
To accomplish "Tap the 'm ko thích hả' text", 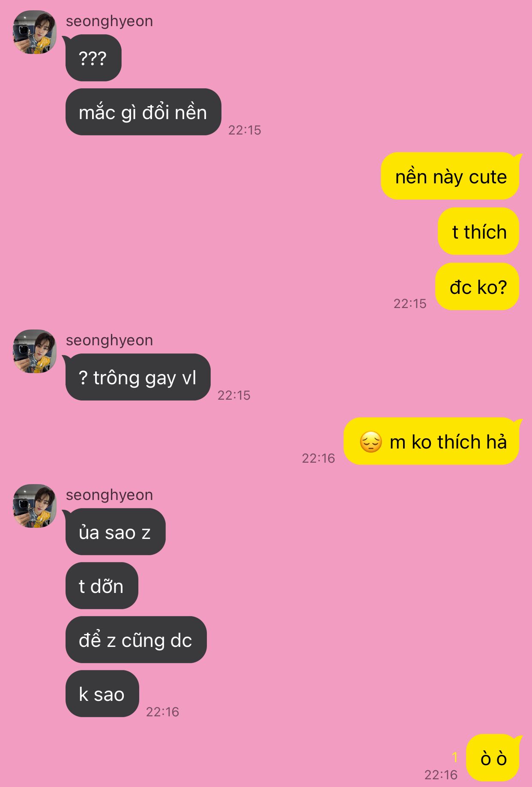I will pos(448,442).
